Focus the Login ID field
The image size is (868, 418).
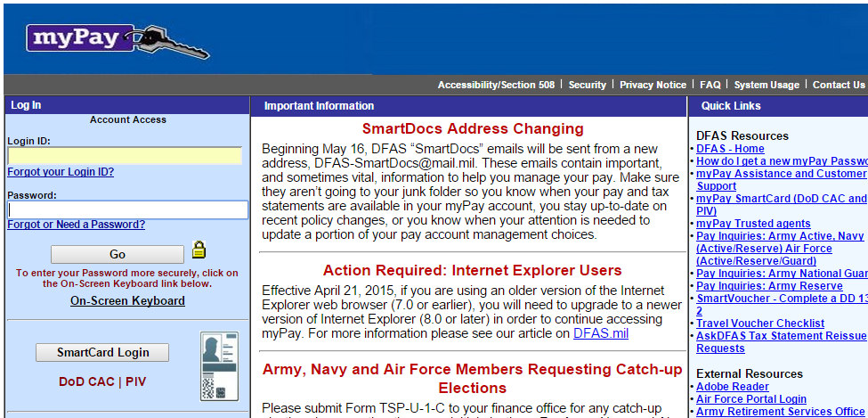(x=125, y=156)
